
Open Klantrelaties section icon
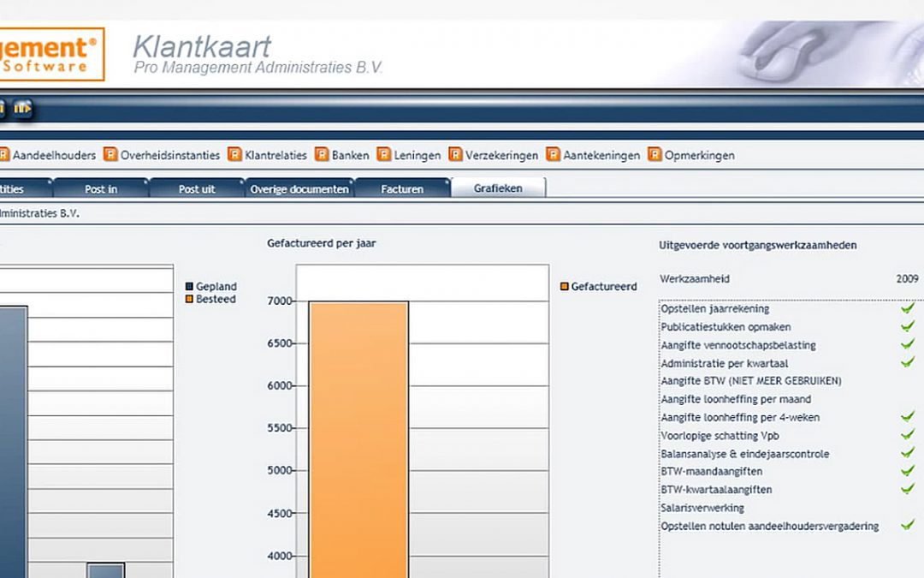[x=234, y=154]
